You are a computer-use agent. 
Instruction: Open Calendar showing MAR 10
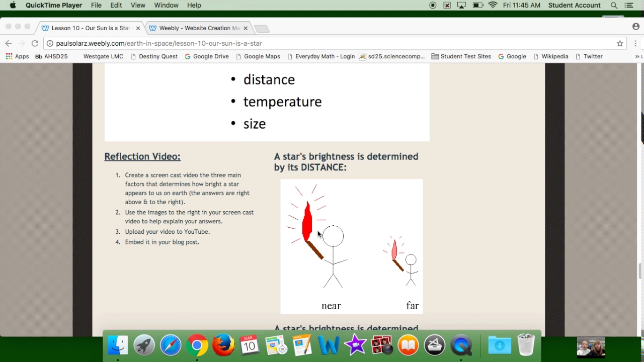(250, 345)
